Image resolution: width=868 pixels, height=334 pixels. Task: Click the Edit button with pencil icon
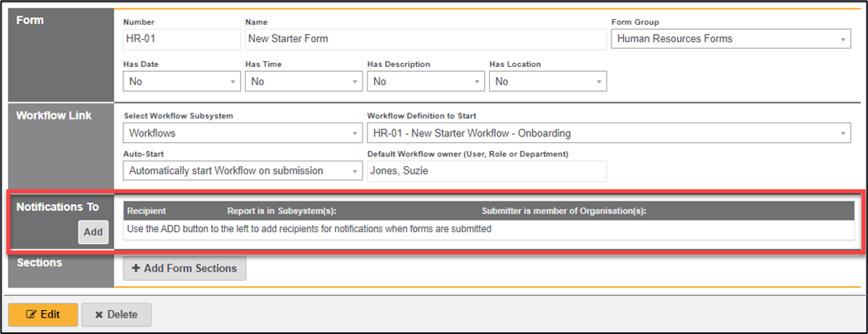point(43,315)
